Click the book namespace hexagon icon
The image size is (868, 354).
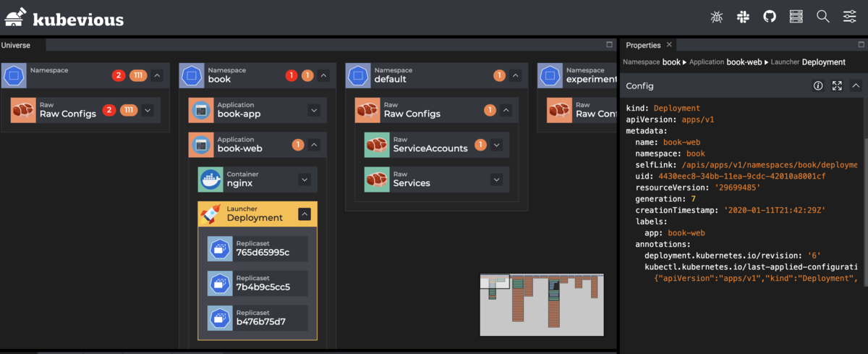coord(191,75)
